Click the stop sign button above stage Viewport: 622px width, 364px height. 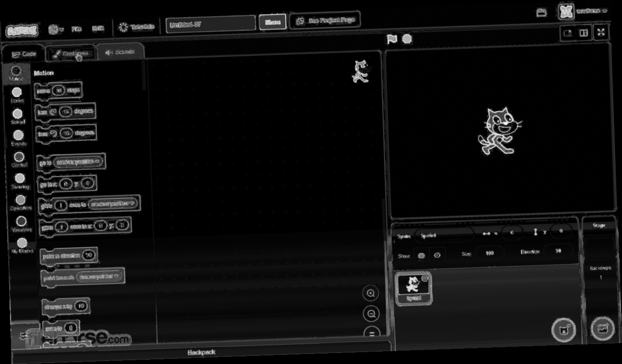coord(407,39)
